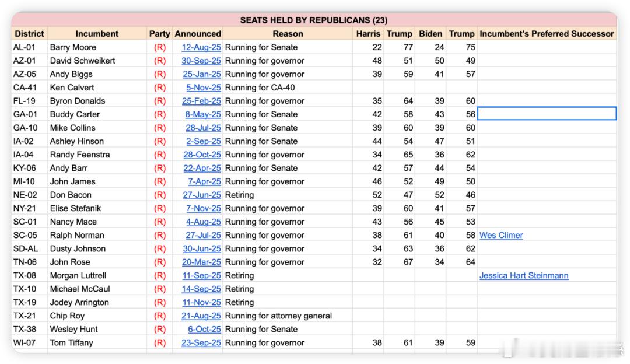Select the Randy Feenstra name cell
This screenshot has height=364, width=630.
click(x=97, y=155)
